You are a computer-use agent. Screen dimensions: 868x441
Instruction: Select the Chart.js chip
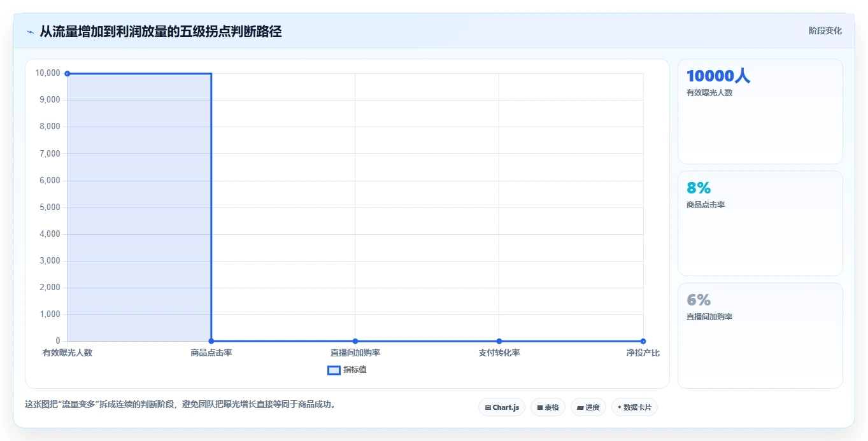tap(502, 407)
